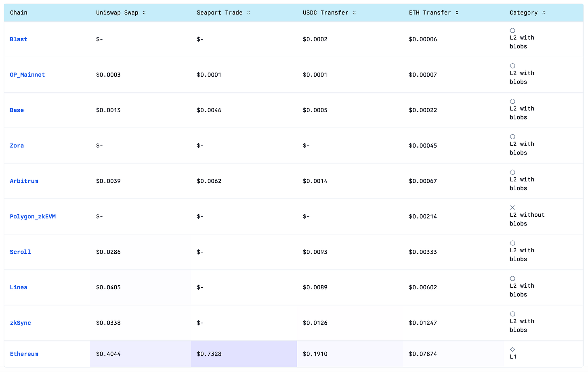Select Arbitrum ETH Transfer value $0.00067

[x=423, y=181]
